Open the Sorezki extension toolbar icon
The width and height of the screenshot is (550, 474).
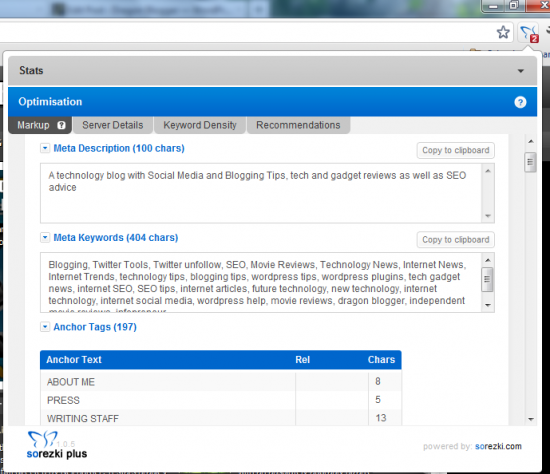[529, 34]
